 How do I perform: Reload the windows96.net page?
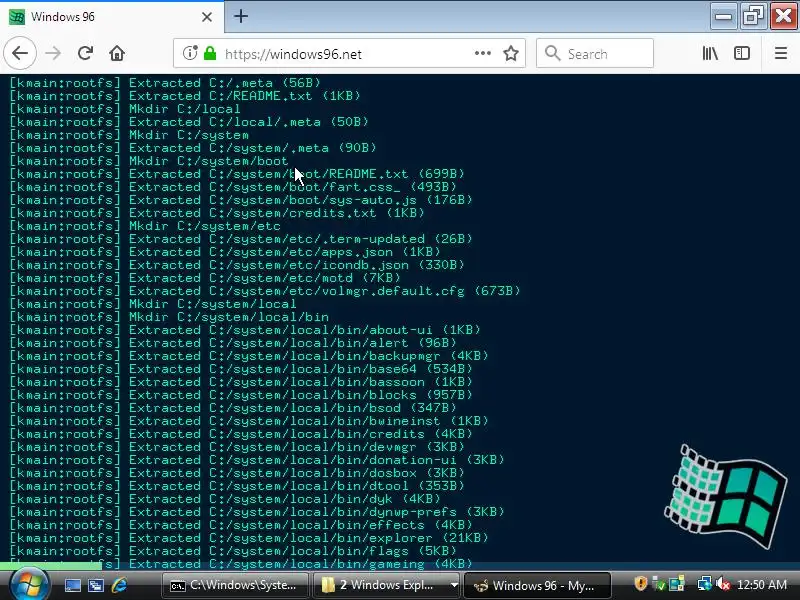[85, 53]
